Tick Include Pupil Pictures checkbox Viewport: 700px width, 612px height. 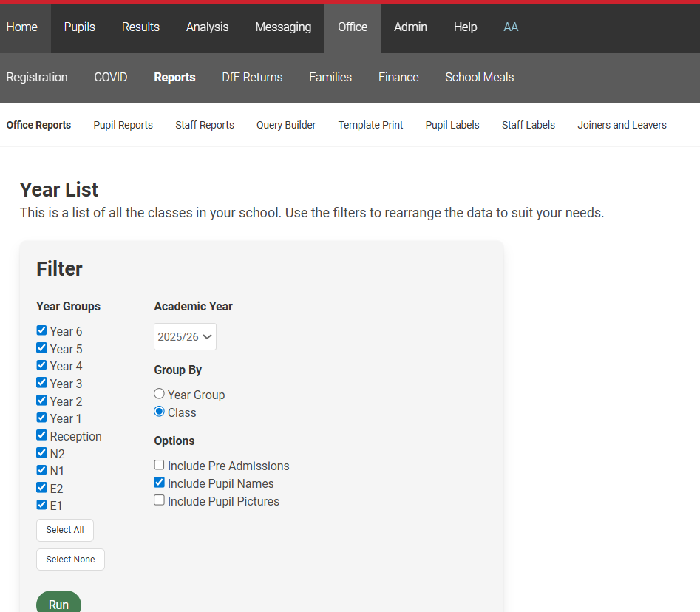(x=159, y=500)
